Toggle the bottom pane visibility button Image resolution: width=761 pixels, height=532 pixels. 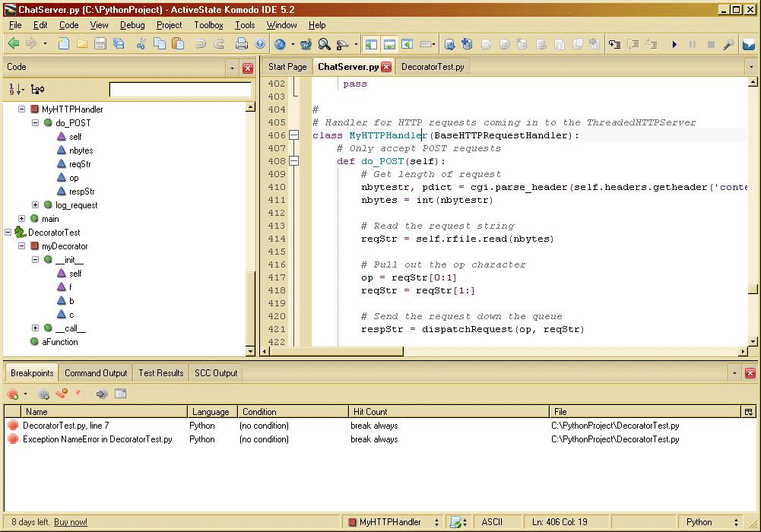(x=389, y=44)
